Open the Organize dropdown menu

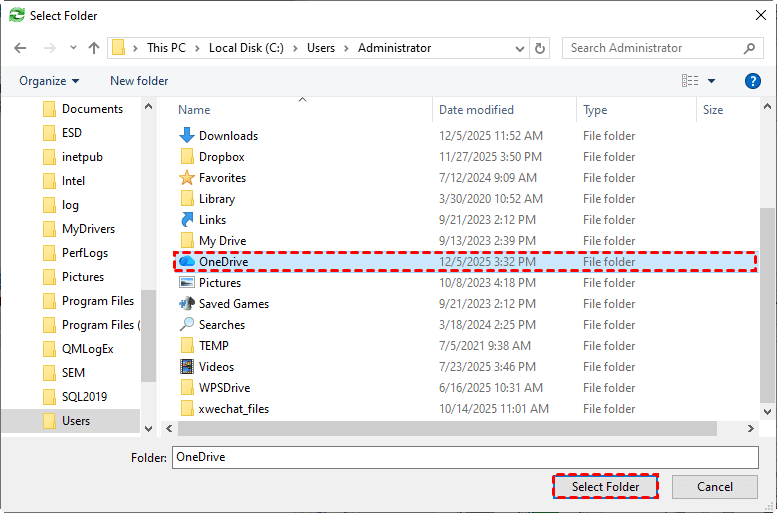(x=48, y=81)
